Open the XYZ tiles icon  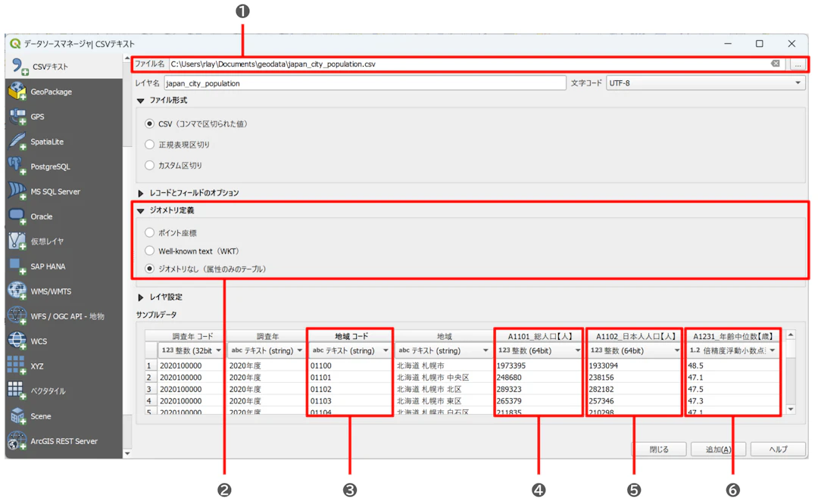[x=17, y=366]
